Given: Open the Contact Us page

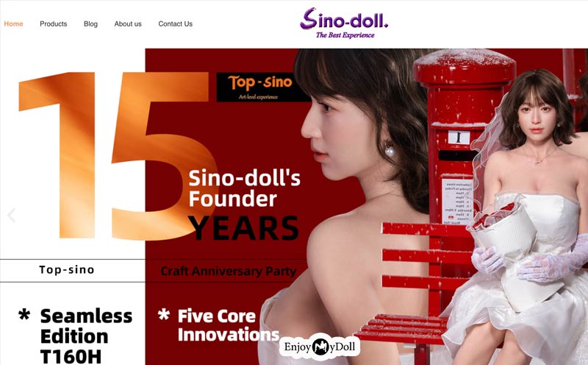Looking at the screenshot, I should 175,24.
